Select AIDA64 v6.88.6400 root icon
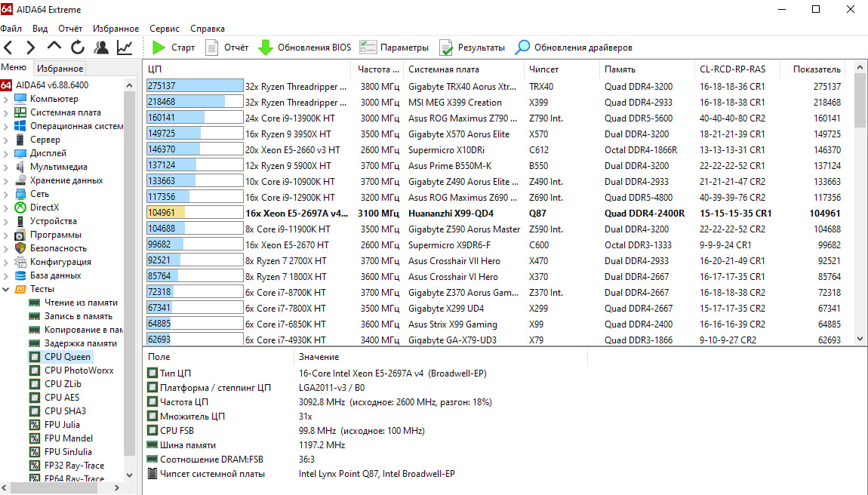 6,85
